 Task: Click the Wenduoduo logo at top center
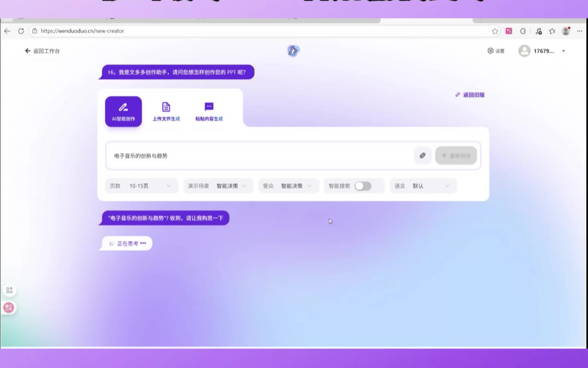[x=293, y=51]
